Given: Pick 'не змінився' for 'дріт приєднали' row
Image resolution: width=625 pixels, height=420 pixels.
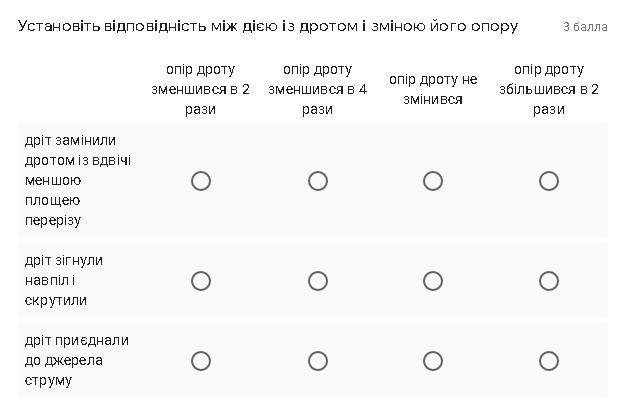Looking at the screenshot, I should tap(433, 361).
